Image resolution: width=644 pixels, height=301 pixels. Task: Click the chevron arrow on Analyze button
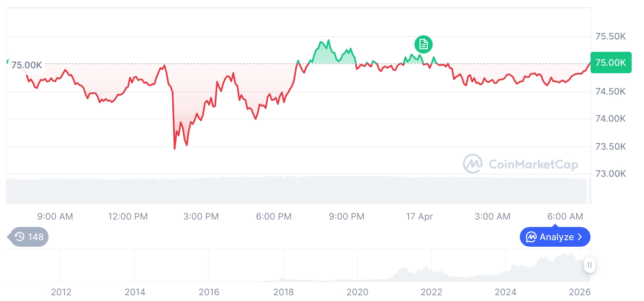point(580,237)
